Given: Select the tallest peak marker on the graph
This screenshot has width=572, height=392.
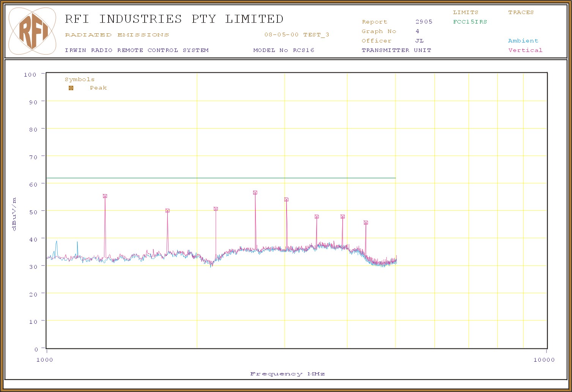Looking at the screenshot, I should 255,193.
